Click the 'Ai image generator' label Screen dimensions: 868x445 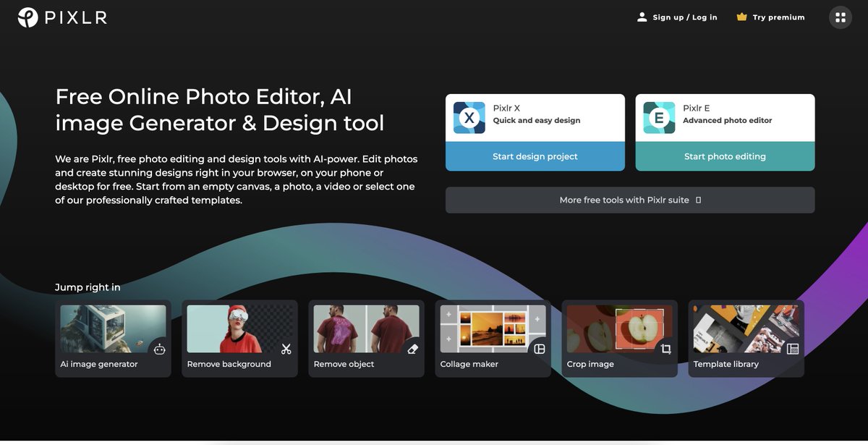(99, 364)
